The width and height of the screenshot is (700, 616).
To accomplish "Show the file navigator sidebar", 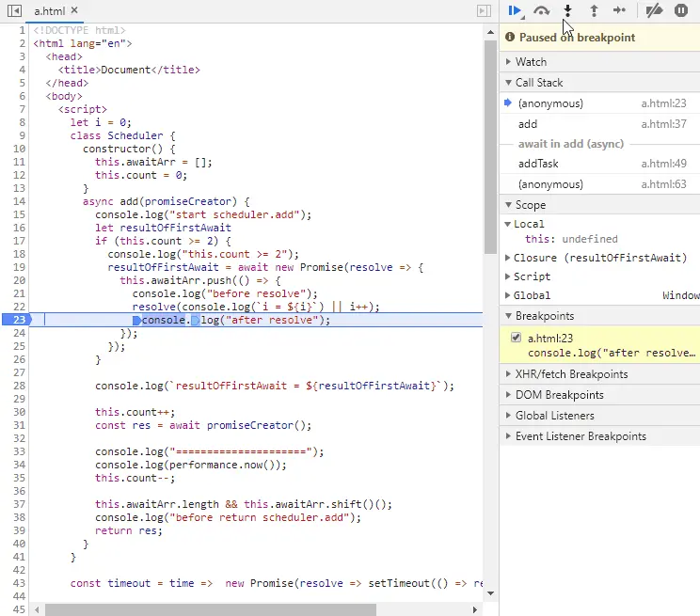I will point(14,10).
